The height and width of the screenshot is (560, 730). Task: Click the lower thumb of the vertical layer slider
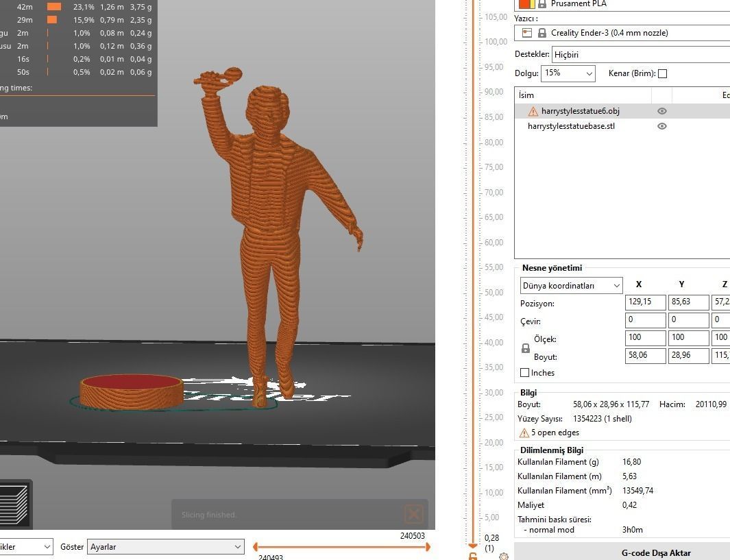(473, 545)
